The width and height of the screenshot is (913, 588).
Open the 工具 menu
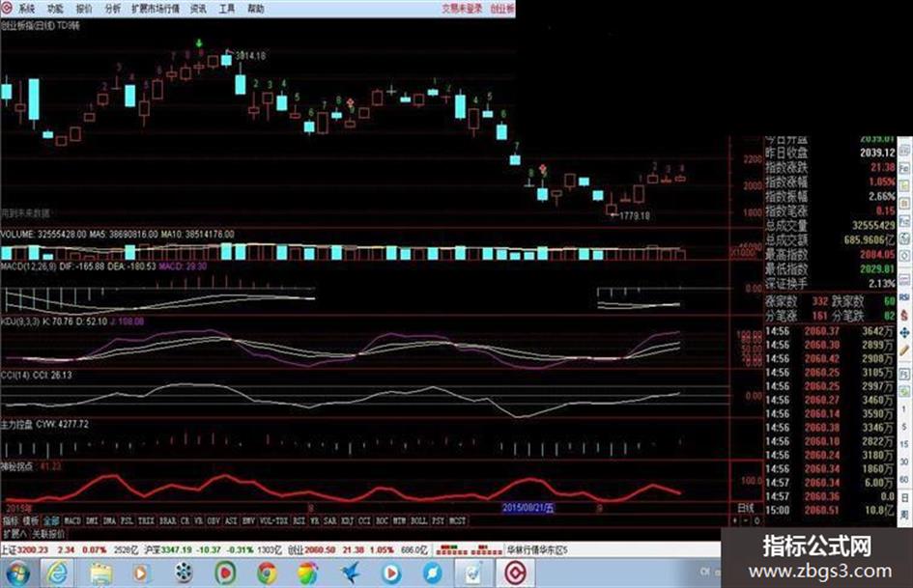tap(227, 9)
